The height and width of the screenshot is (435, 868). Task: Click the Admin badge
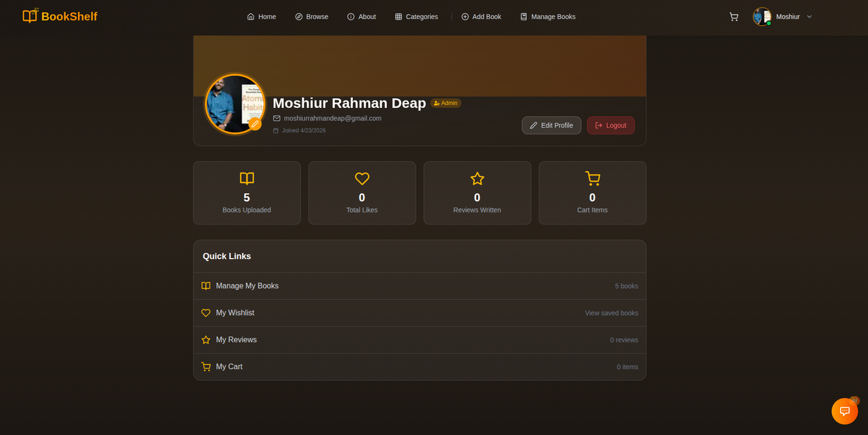pyautogui.click(x=446, y=103)
